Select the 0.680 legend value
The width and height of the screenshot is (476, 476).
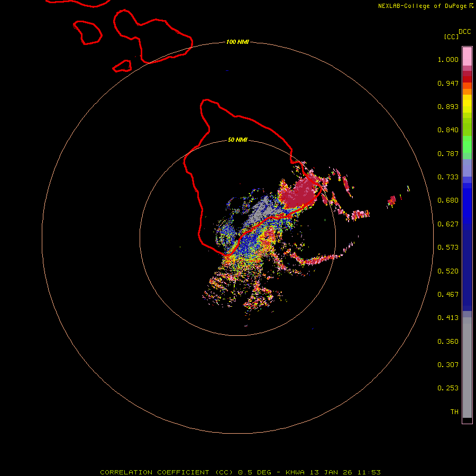tap(448, 200)
